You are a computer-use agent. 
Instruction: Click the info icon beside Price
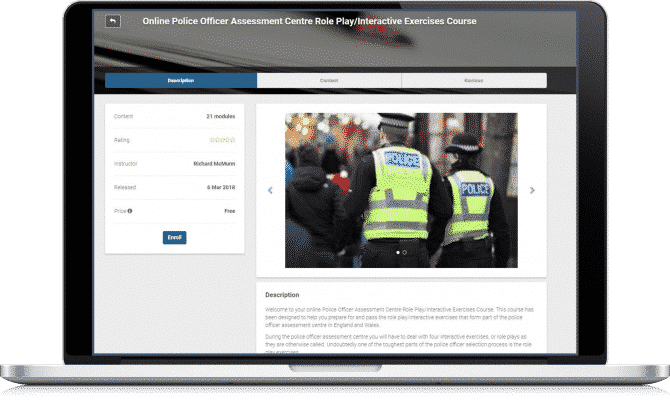click(x=131, y=211)
